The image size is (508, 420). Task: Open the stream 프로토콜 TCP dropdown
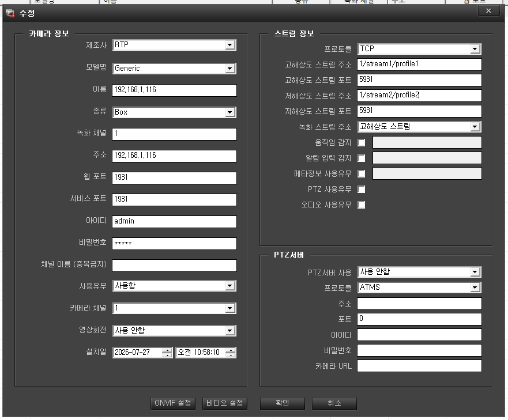475,49
